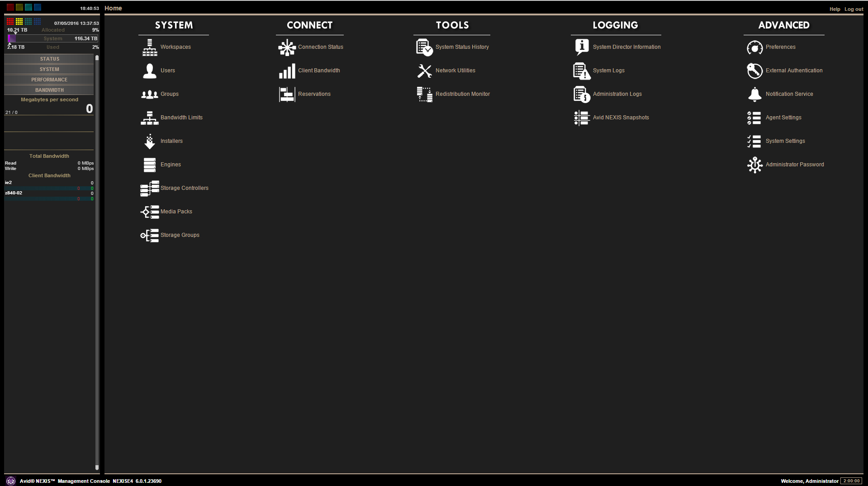This screenshot has width=868, height=486.
Task: Click the purple System allocation bar
Action: (x=12, y=38)
